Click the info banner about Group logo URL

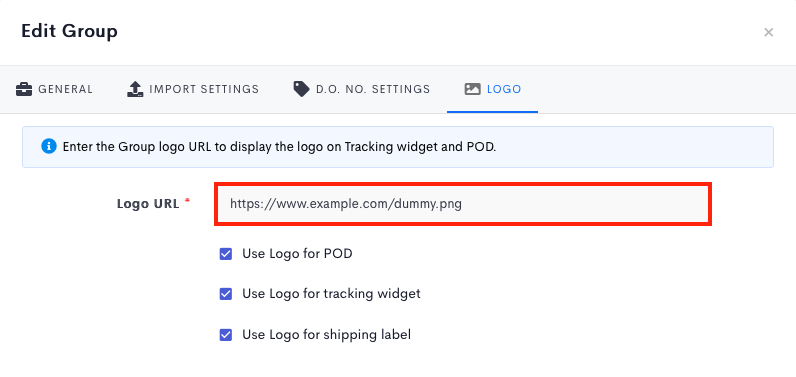pos(397,147)
